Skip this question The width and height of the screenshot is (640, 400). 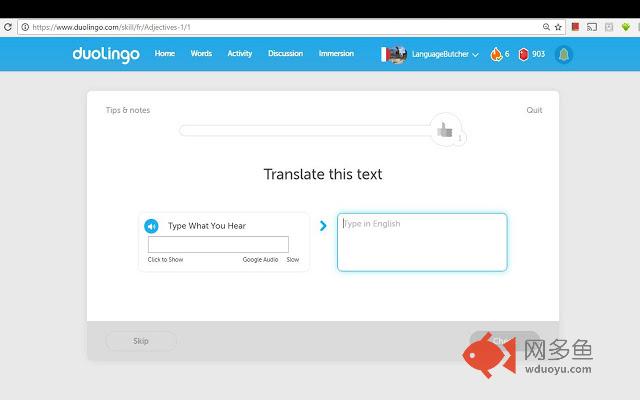141,341
